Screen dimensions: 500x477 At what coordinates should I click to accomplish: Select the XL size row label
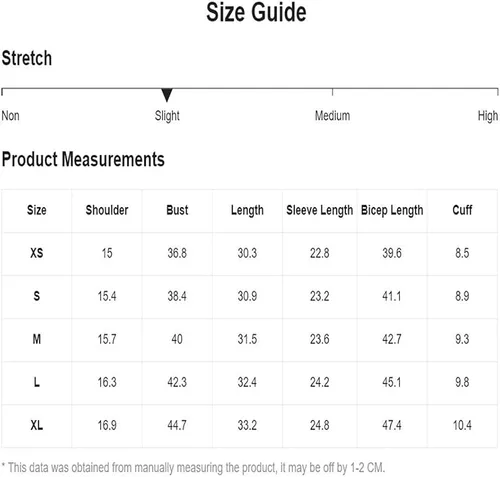pyautogui.click(x=37, y=425)
